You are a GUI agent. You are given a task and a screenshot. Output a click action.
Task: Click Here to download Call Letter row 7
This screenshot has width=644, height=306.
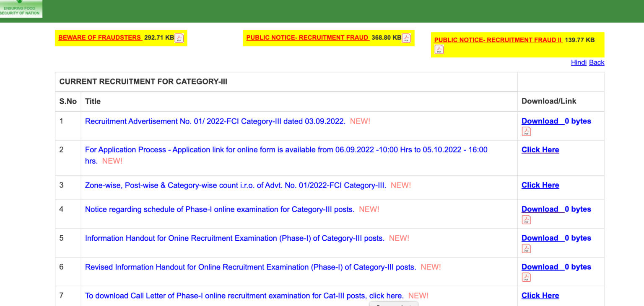tap(540, 296)
